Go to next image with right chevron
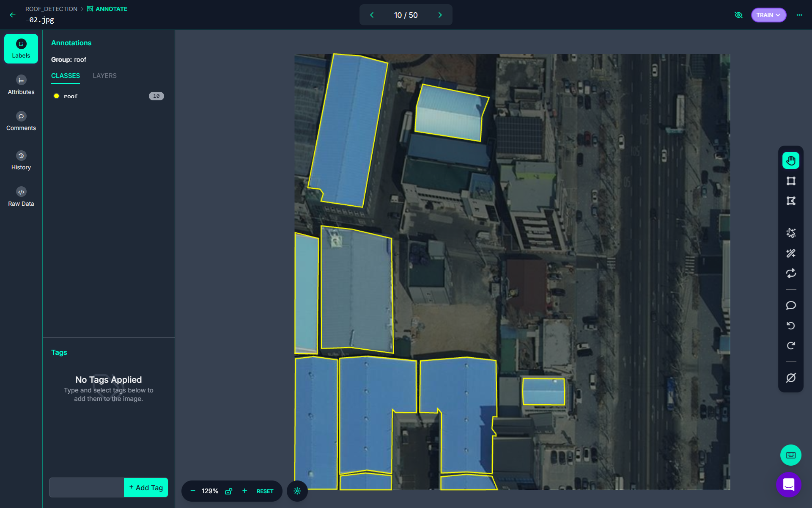This screenshot has height=508, width=812. tap(440, 15)
